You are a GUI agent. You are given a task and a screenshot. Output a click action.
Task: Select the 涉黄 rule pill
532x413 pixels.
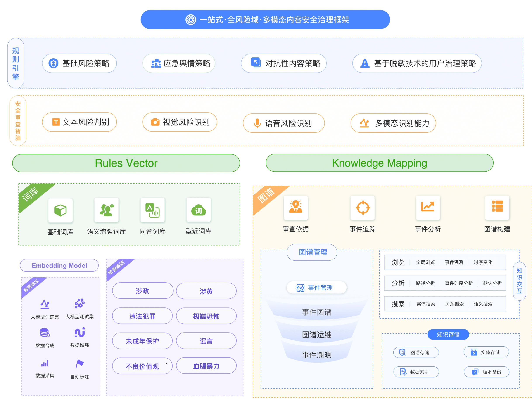point(206,291)
